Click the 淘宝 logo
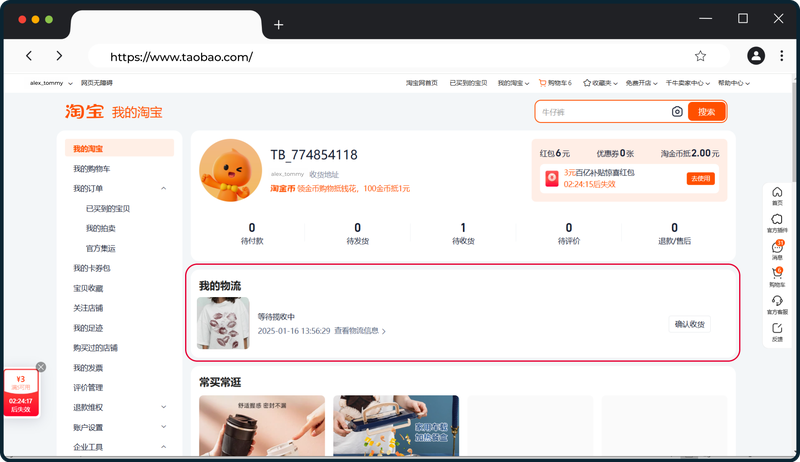The image size is (800, 462). pyautogui.click(x=84, y=112)
